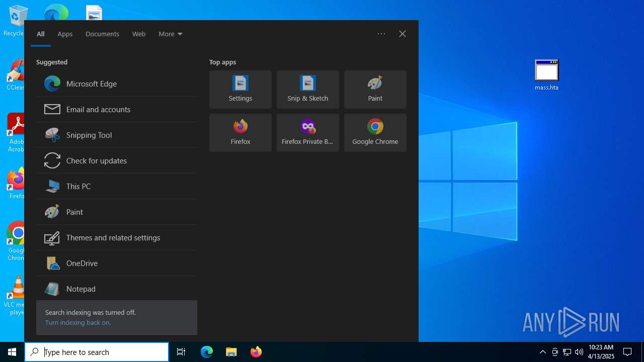Select mass.hta desktop file
Viewport: 644px width, 362px height.
point(546,75)
